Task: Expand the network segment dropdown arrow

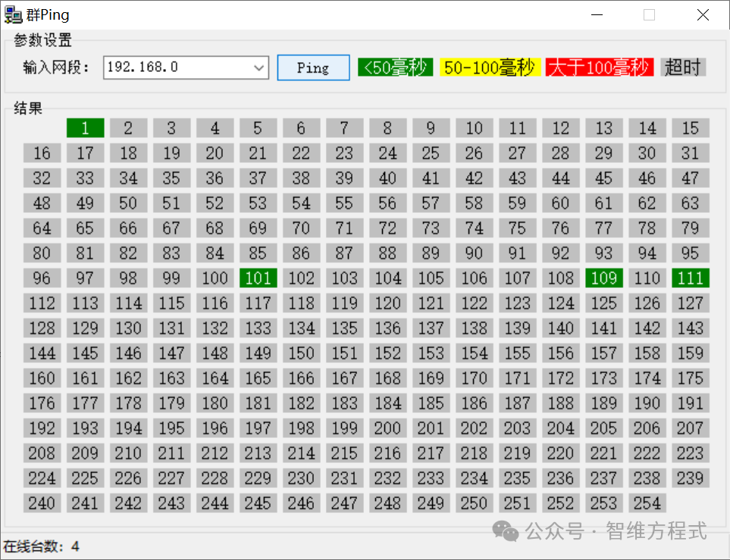Action: [259, 67]
